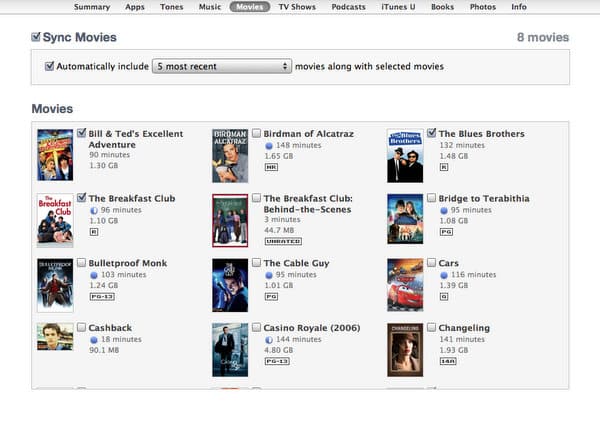
Task: Check Casino Royale (2006) movie
Action: coord(256,327)
